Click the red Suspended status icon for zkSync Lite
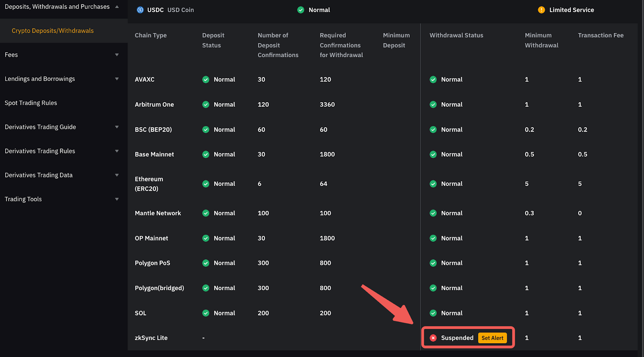The height and width of the screenshot is (357, 644). click(x=433, y=338)
